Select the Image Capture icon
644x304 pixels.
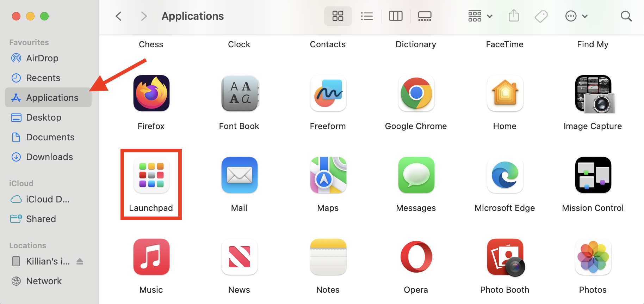coord(594,94)
